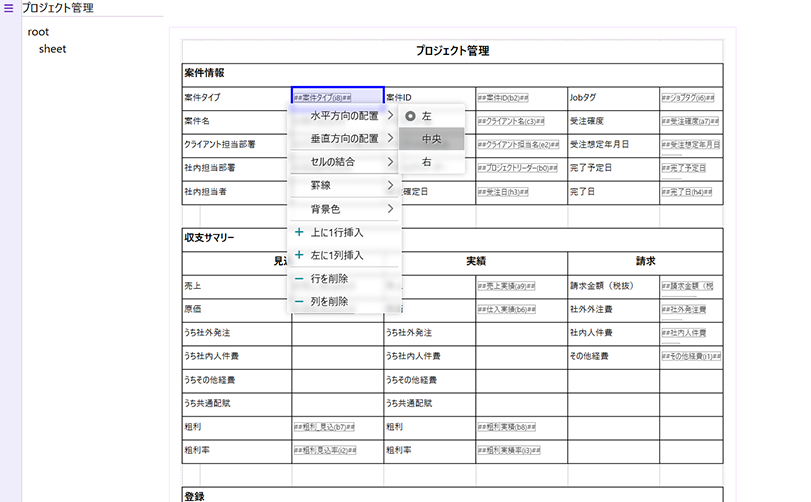This screenshot has height=502, width=811.
Task: Click the minus icon for 列を削除
Action: coord(299,301)
